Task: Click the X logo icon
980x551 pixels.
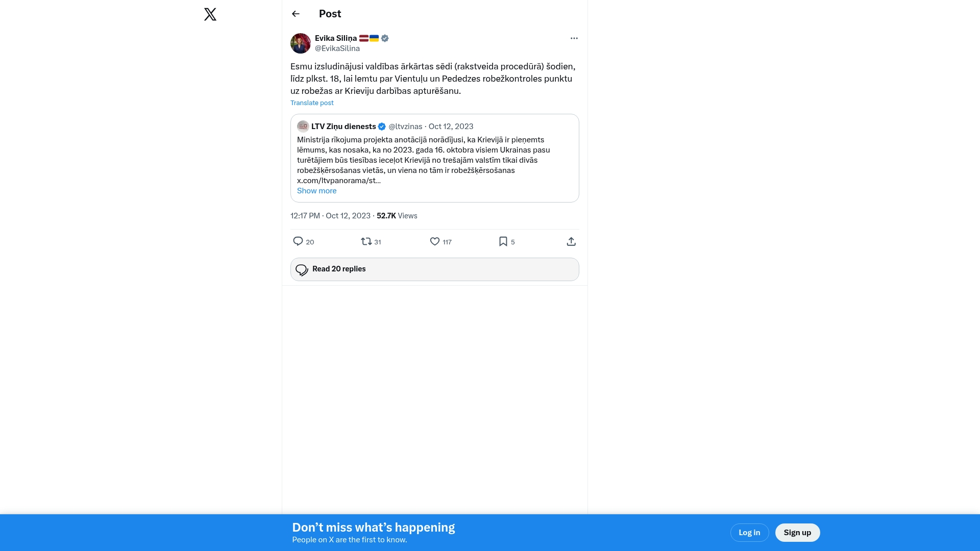Action: (x=210, y=14)
